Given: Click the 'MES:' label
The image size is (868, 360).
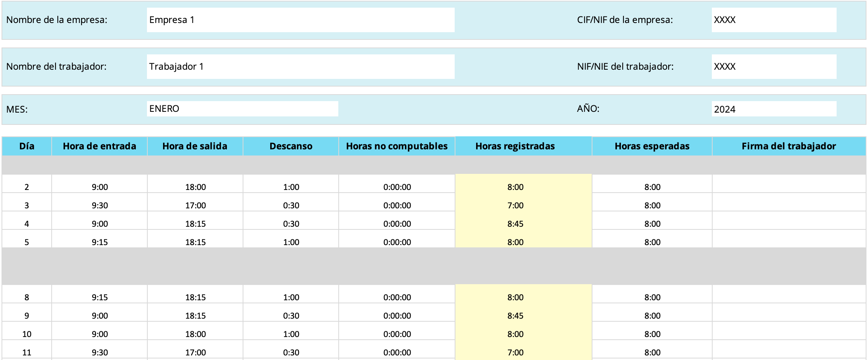Looking at the screenshot, I should (x=17, y=110).
